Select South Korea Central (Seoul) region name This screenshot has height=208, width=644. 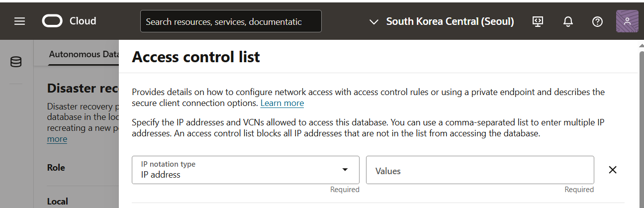click(450, 21)
